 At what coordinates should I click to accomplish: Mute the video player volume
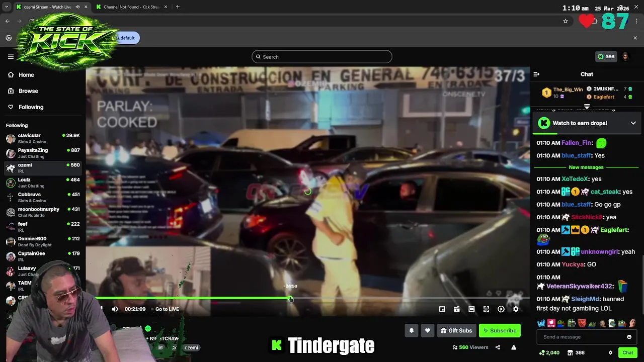[x=115, y=309]
